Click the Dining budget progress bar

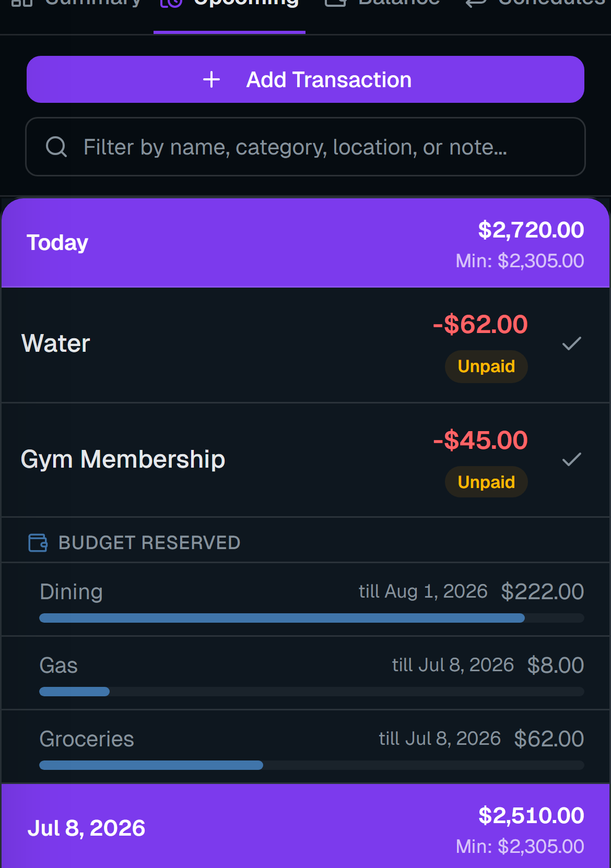coord(312,618)
